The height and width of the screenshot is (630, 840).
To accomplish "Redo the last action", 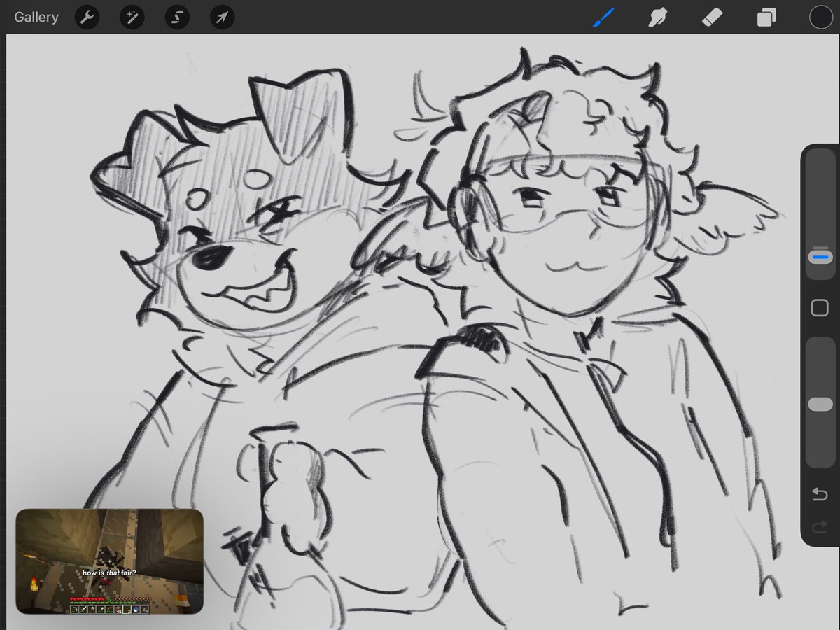I will click(820, 527).
